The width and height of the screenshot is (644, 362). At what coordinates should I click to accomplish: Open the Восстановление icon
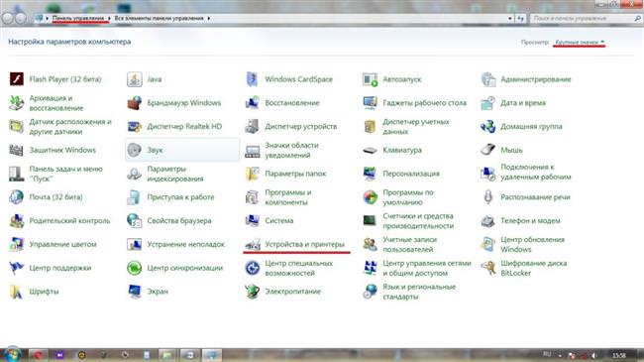pyautogui.click(x=252, y=103)
